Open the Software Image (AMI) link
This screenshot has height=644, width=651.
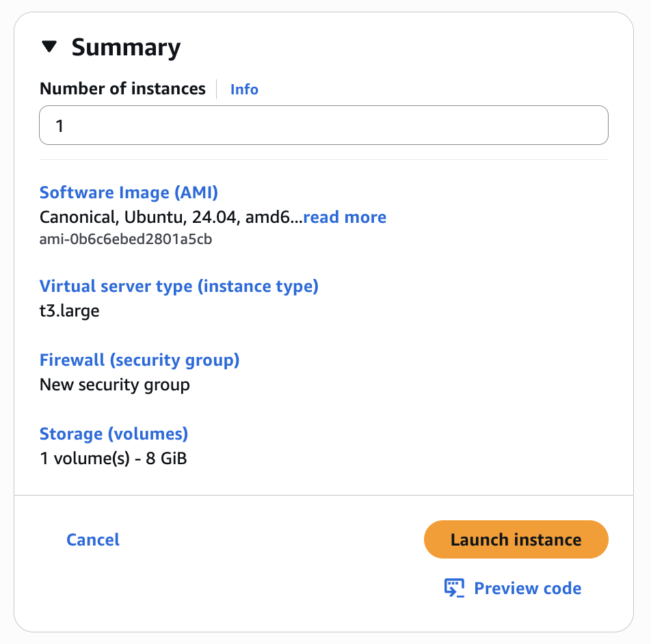pos(129,193)
